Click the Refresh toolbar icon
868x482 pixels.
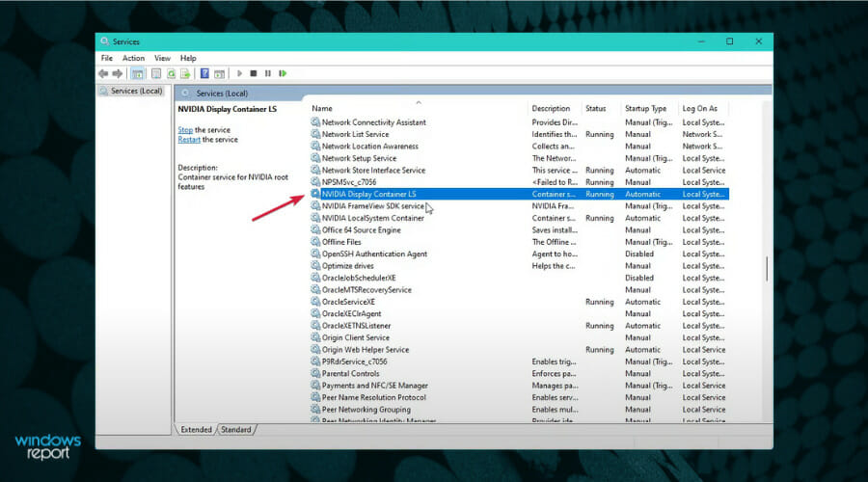click(x=171, y=73)
